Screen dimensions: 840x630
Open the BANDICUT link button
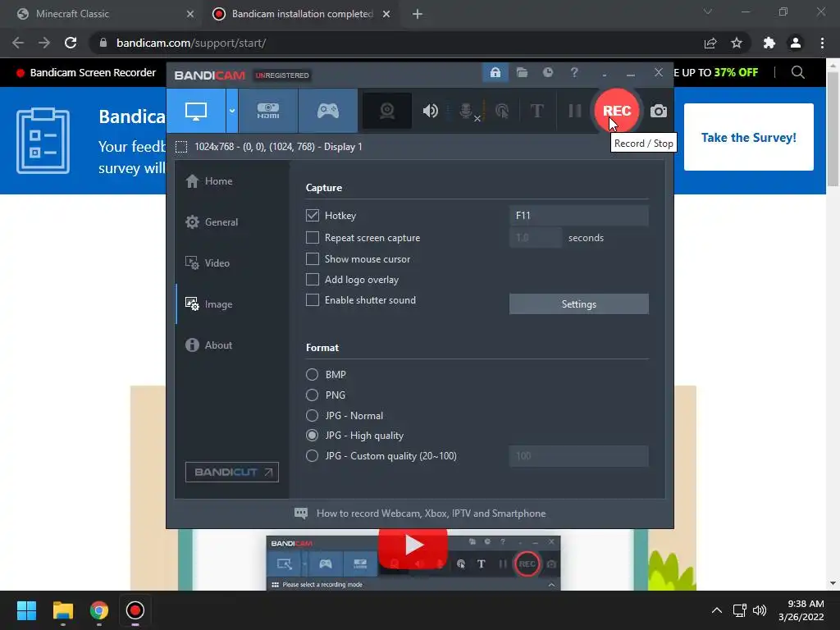click(232, 472)
